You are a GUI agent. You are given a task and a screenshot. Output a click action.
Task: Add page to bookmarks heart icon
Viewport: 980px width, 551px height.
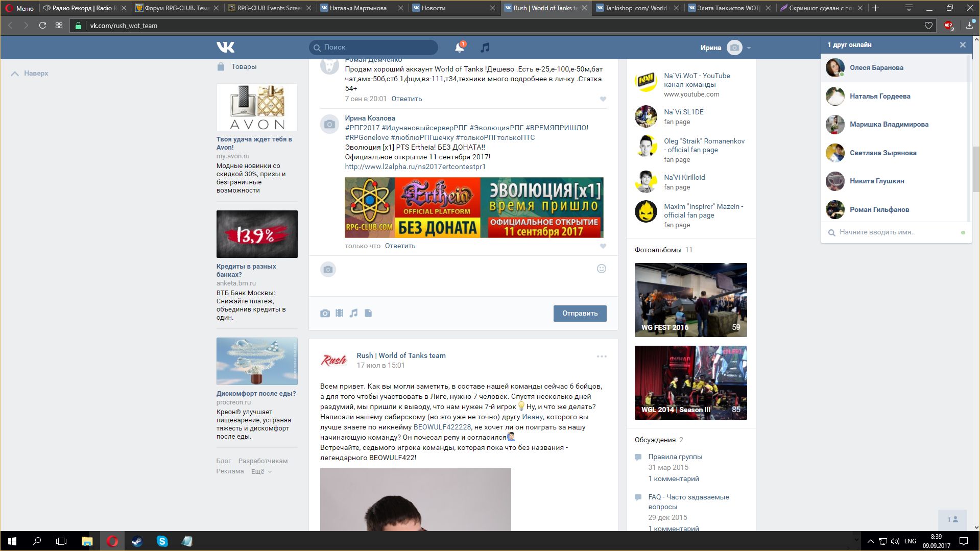[x=928, y=26]
